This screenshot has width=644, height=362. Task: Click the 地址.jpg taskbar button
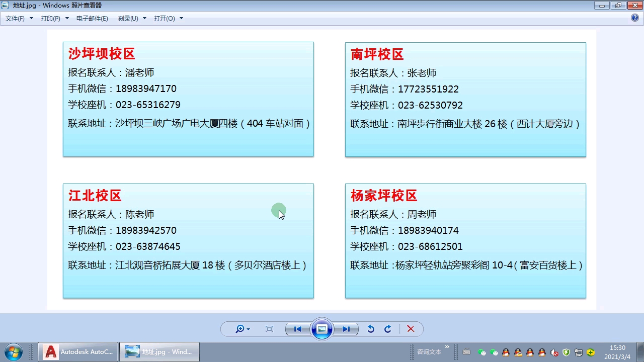click(159, 352)
